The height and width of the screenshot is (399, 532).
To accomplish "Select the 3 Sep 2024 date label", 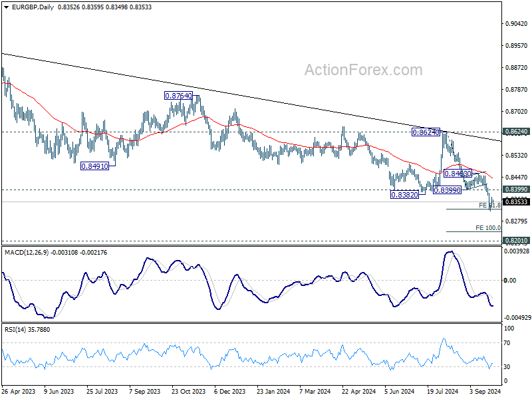I will pyautogui.click(x=485, y=391).
